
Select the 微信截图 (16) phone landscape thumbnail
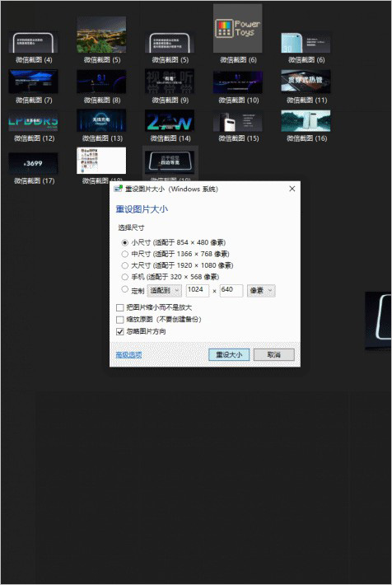coord(306,121)
